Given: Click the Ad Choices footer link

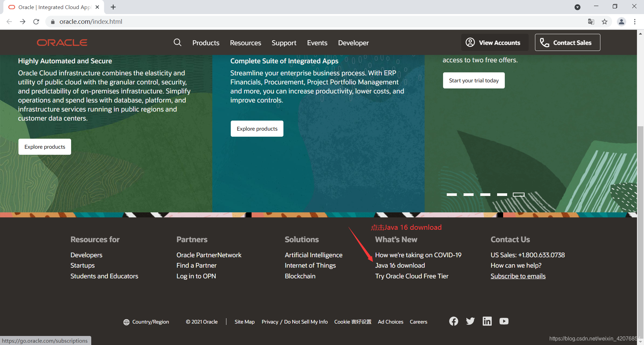Looking at the screenshot, I should 390,322.
